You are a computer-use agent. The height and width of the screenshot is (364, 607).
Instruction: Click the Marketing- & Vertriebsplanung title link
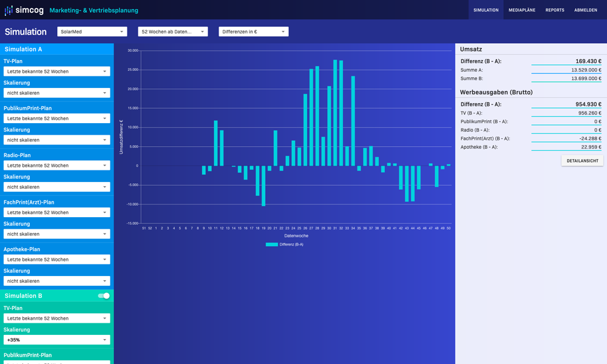click(93, 10)
